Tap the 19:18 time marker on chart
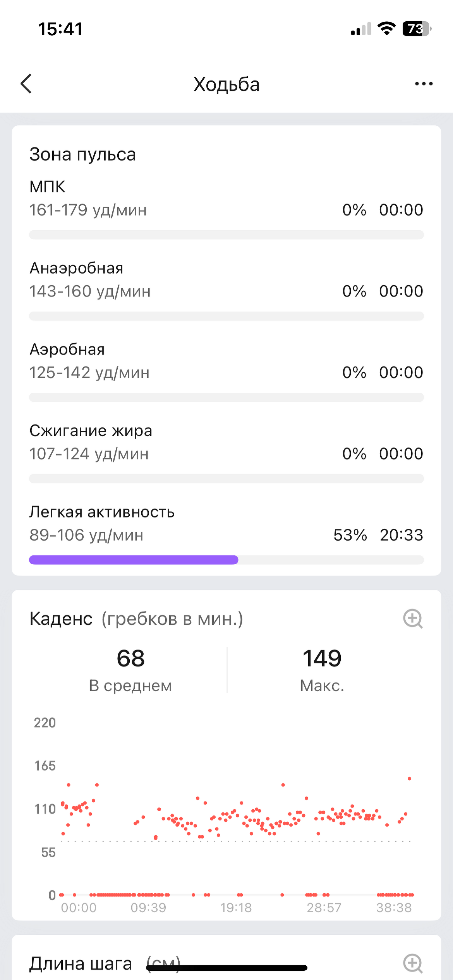The width and height of the screenshot is (453, 980). (x=236, y=908)
